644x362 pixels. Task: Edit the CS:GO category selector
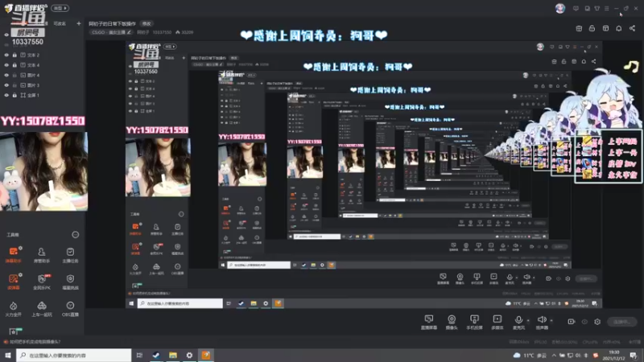pos(111,32)
